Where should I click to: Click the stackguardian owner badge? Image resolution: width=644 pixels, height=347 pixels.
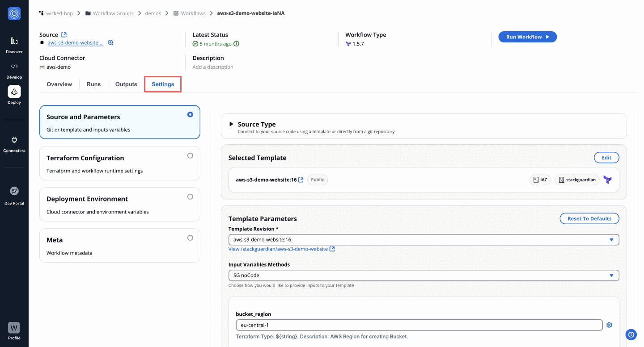tap(577, 180)
